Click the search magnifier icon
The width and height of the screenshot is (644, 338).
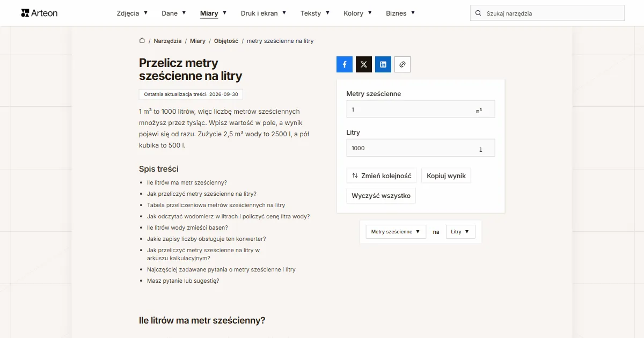point(478,13)
